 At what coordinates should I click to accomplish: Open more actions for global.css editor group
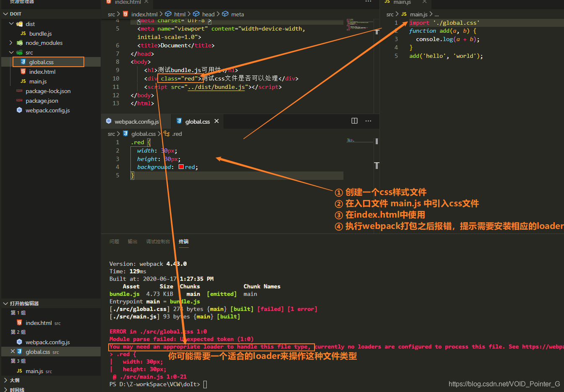368,121
